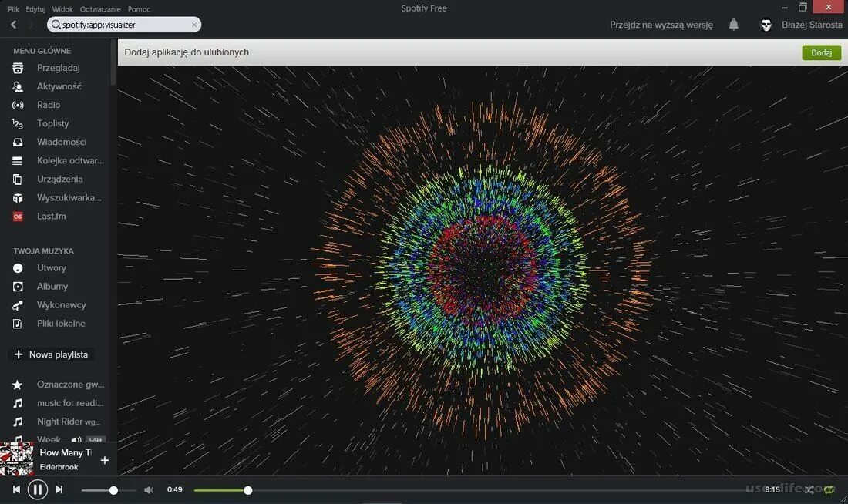Mute sound with the speaker icon

point(149,490)
